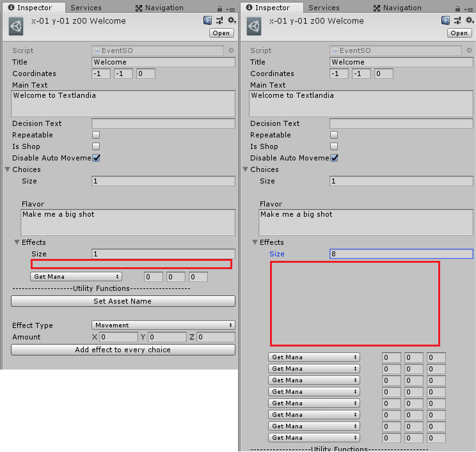Click the Unity asset icon in the right Inspector
This screenshot has width=476, height=452.
pyautogui.click(x=254, y=26)
